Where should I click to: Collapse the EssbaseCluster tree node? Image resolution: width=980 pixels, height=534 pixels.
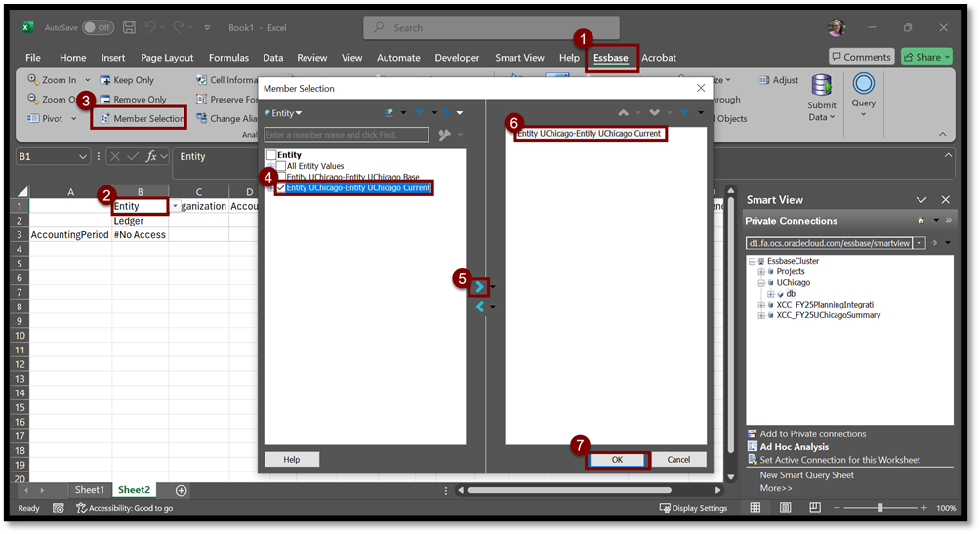point(752,261)
